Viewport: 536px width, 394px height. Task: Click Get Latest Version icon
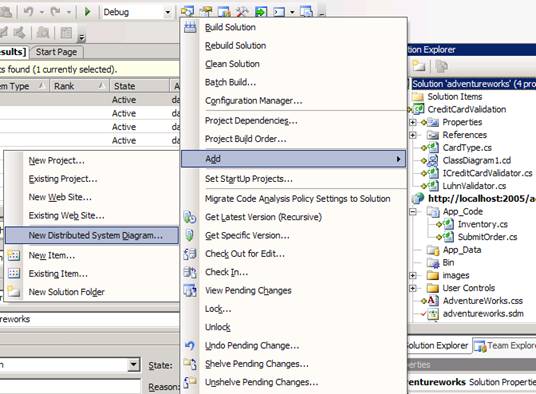[x=190, y=217]
